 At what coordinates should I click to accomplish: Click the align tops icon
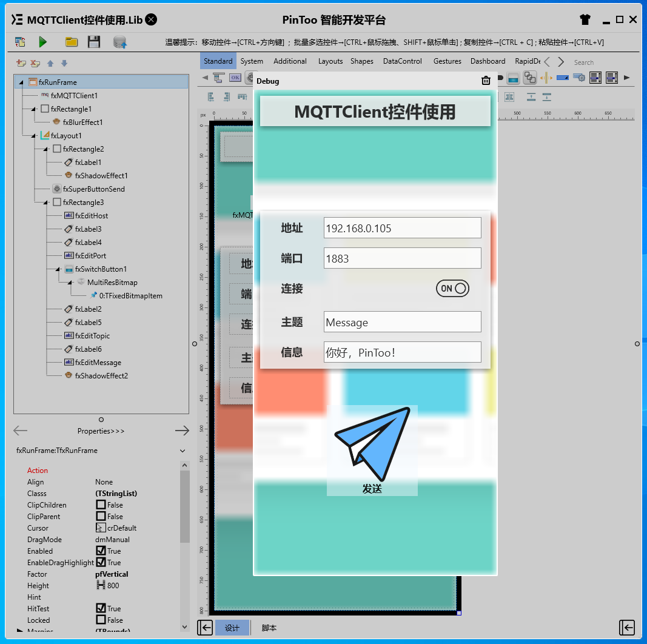[x=243, y=97]
